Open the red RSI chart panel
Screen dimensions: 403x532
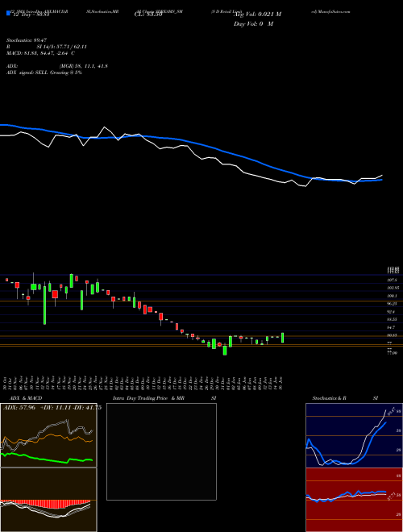pyautogui.click(x=354, y=500)
